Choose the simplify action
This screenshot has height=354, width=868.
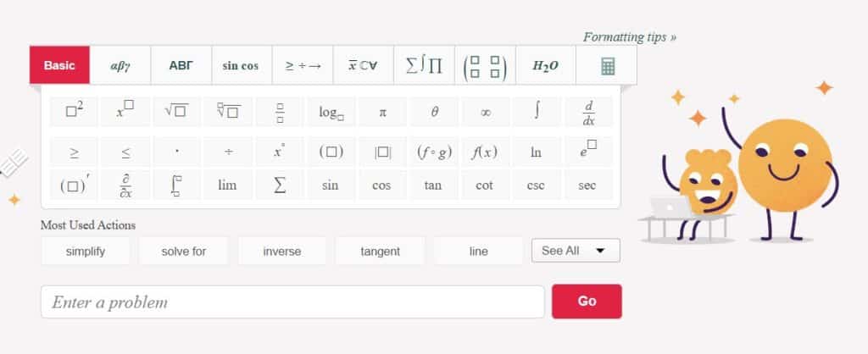pyautogui.click(x=86, y=252)
